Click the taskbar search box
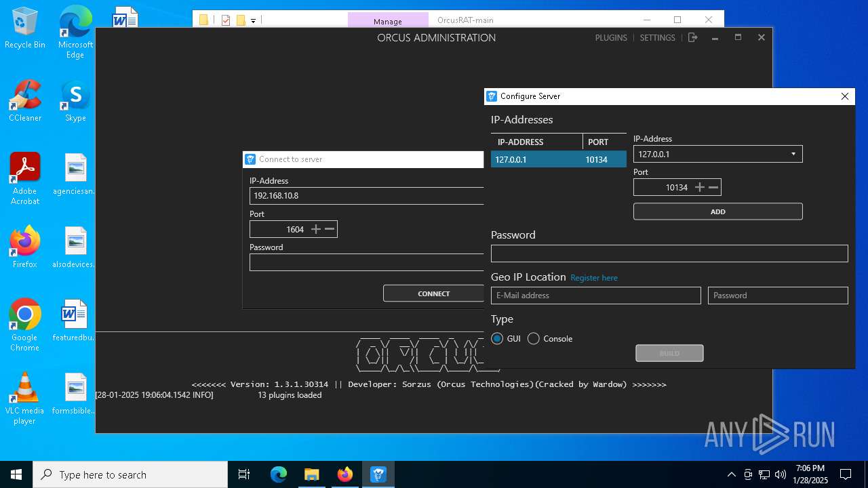 (x=130, y=474)
